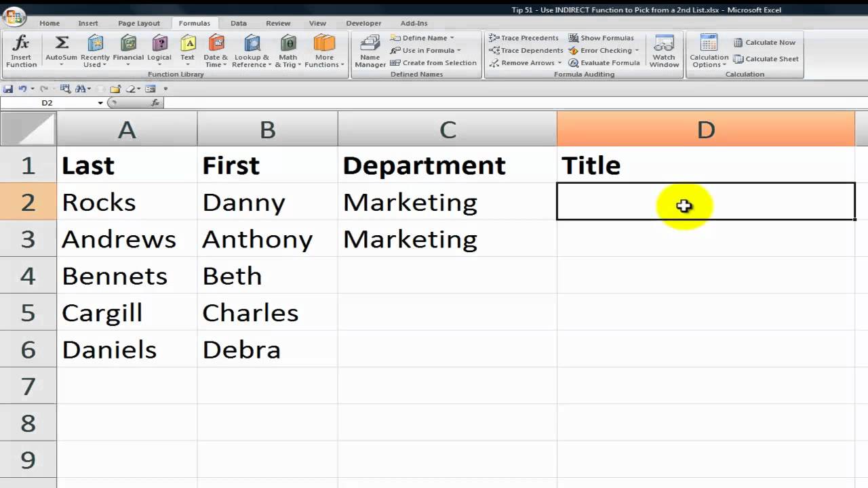Open the Watch Window
The height and width of the screenshot is (488, 868).
[665, 51]
